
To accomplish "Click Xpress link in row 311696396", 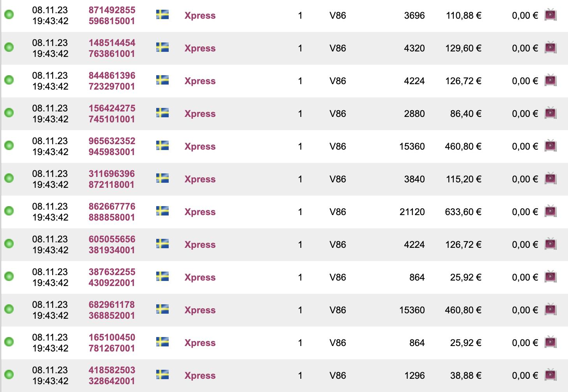I will tap(200, 179).
